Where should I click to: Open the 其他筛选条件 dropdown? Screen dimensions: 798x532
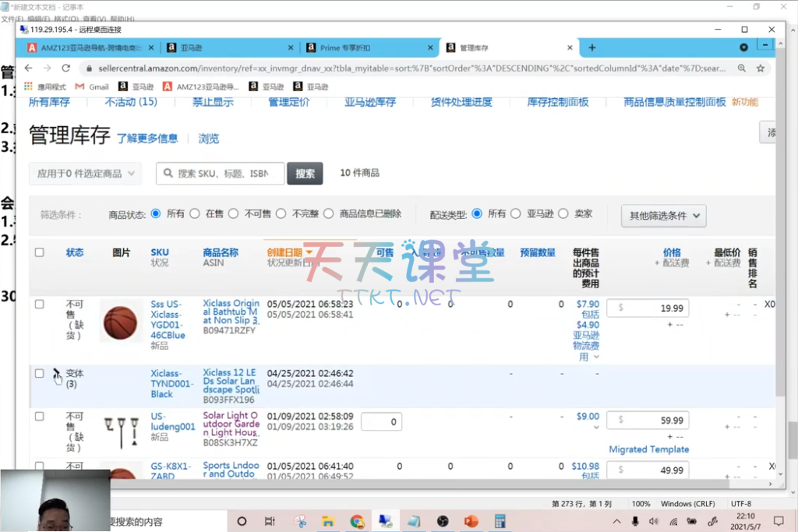tap(663, 216)
